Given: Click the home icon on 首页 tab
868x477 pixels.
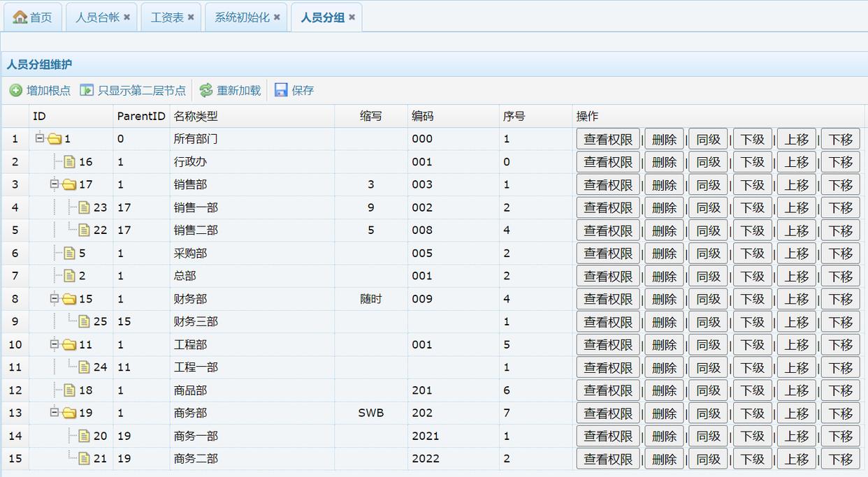Looking at the screenshot, I should pos(20,17).
